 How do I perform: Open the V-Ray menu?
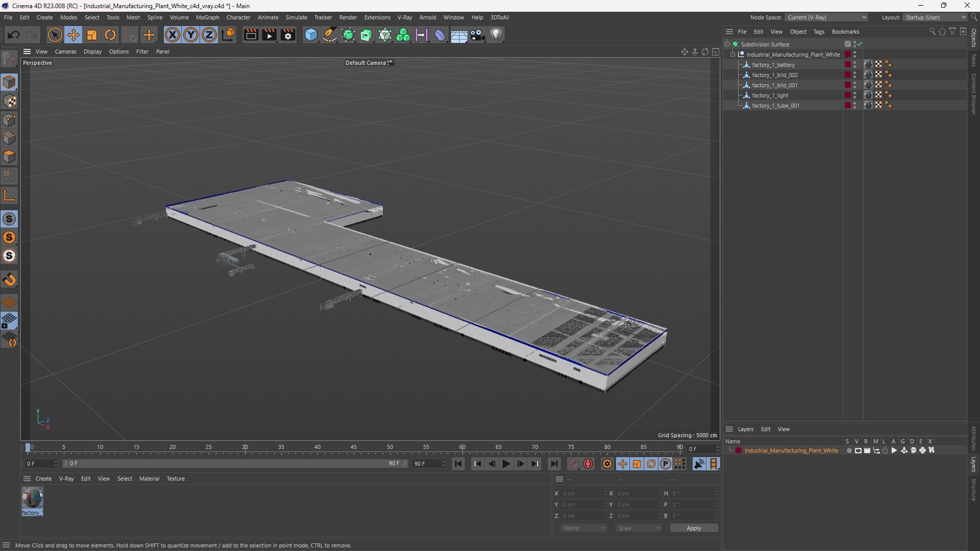tap(405, 17)
